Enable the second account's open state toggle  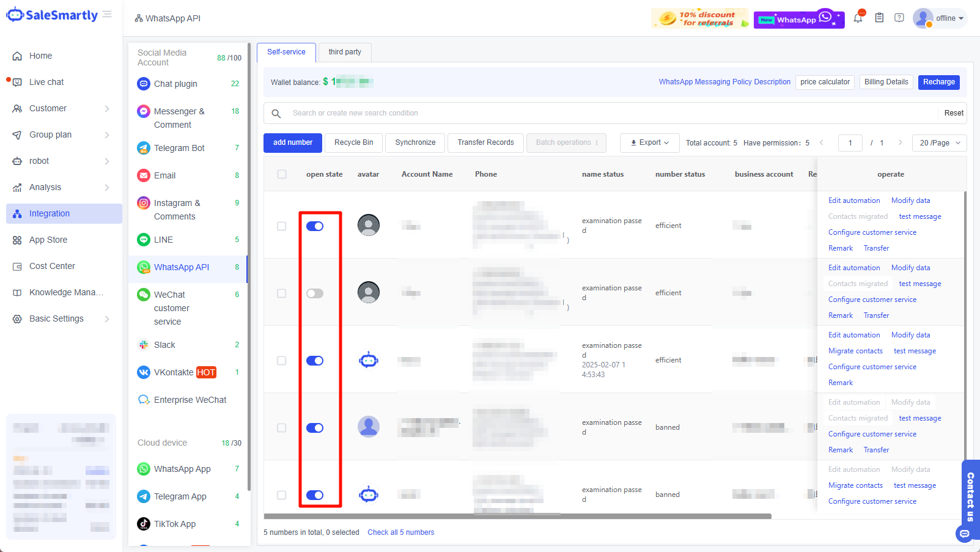pyautogui.click(x=315, y=293)
